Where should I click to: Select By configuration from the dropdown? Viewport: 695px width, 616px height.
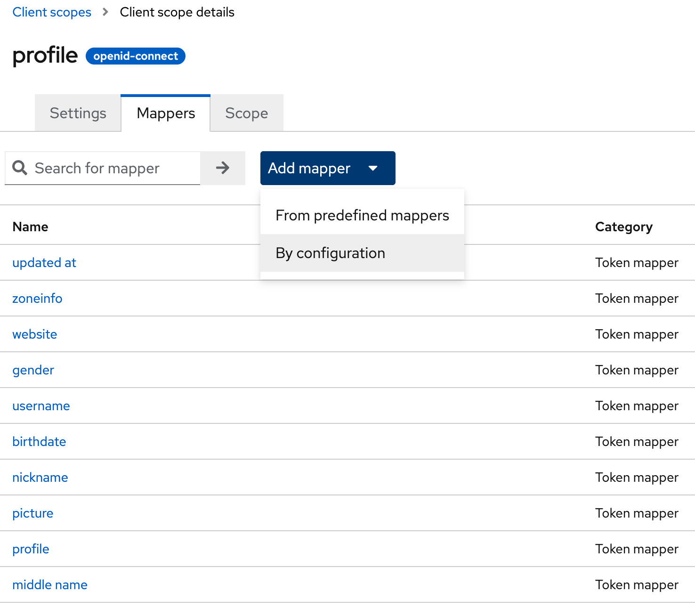point(330,253)
